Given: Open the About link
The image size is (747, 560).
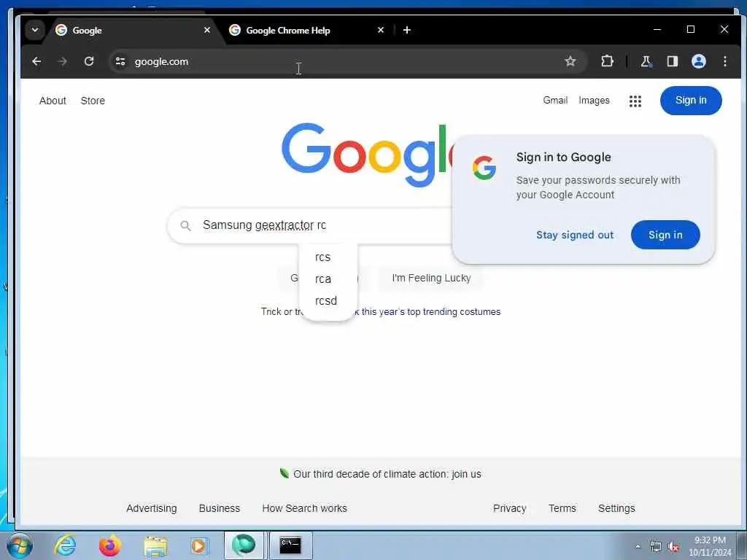Looking at the screenshot, I should (53, 101).
